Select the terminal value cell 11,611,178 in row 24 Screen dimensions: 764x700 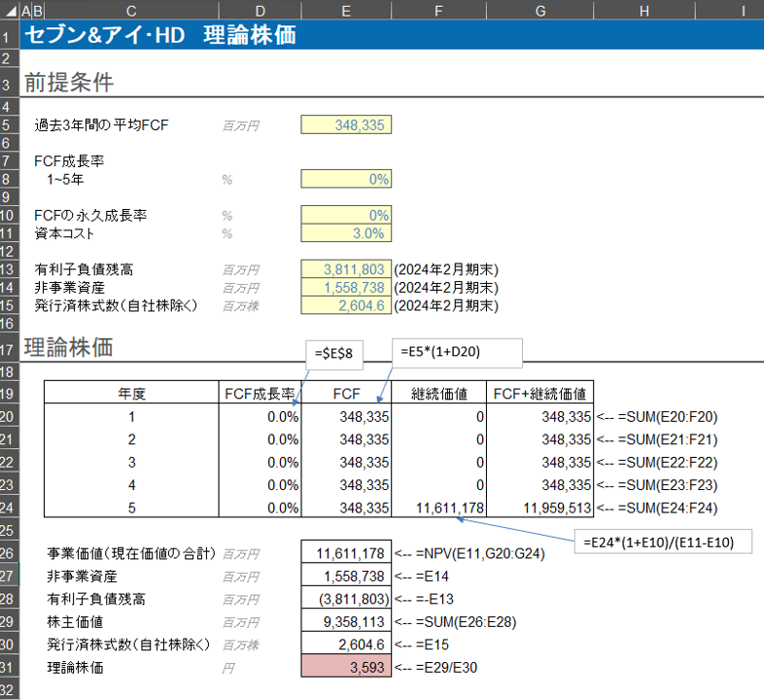(439, 507)
